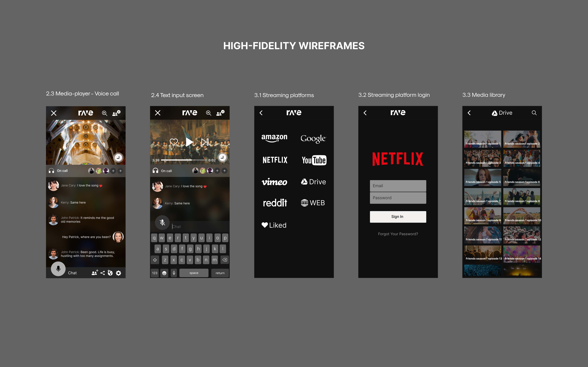The width and height of the screenshot is (588, 367).
Task: Choose the Liked option with heart
Action: (274, 225)
